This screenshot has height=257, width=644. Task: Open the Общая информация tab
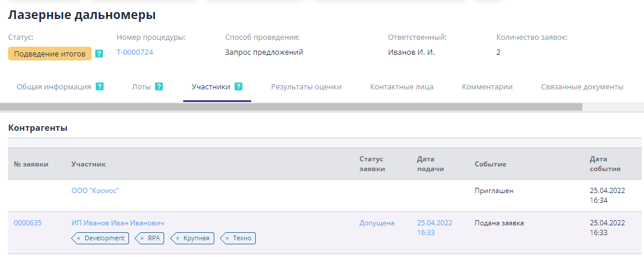(54, 87)
